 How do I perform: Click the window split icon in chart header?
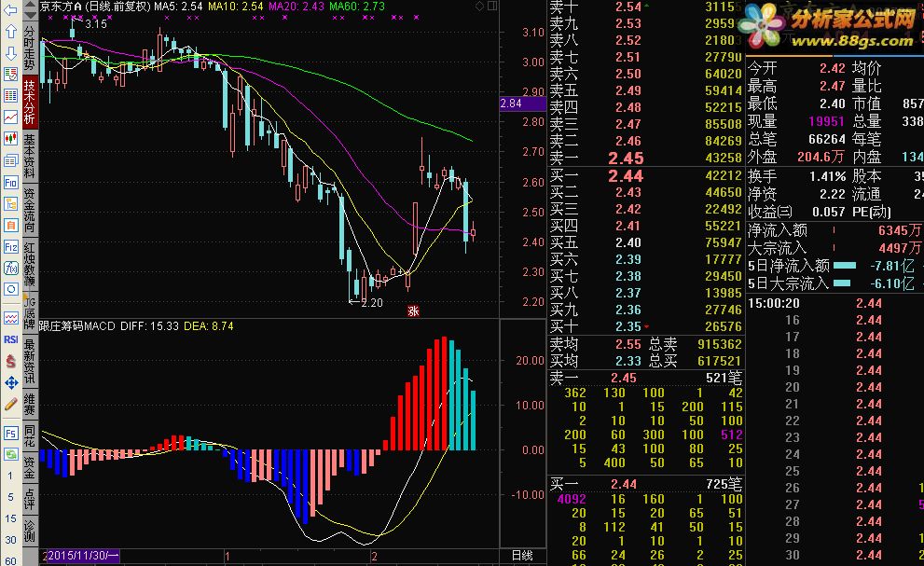pyautogui.click(x=492, y=6)
